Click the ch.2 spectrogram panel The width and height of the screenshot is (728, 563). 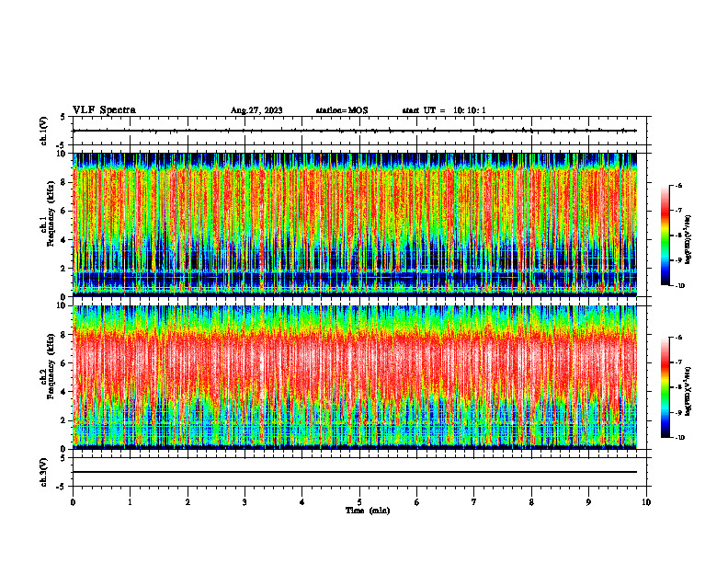click(354, 377)
